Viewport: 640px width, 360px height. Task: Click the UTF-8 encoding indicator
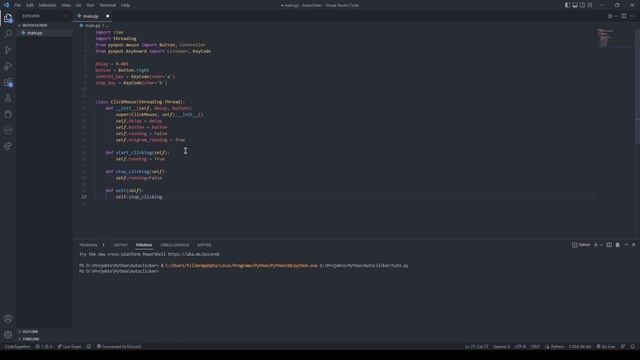[520, 347]
